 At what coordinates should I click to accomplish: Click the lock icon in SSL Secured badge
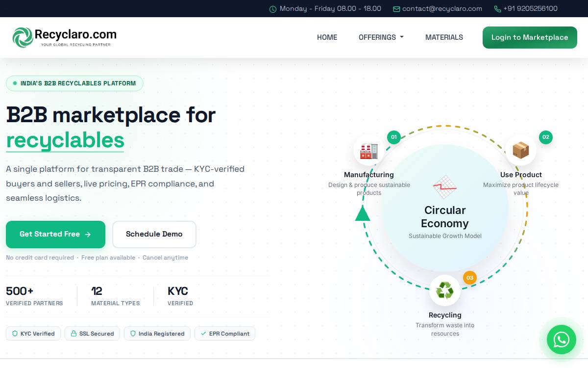point(73,334)
